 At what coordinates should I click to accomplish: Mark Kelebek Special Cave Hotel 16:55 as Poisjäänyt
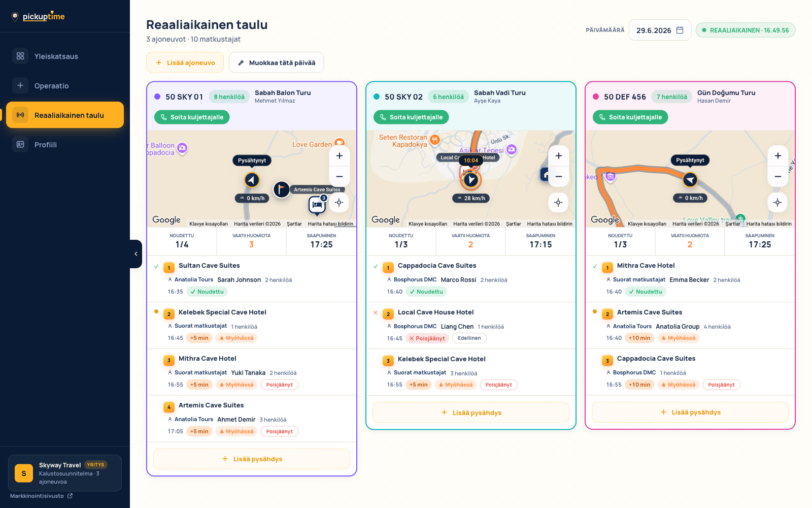[x=499, y=385]
